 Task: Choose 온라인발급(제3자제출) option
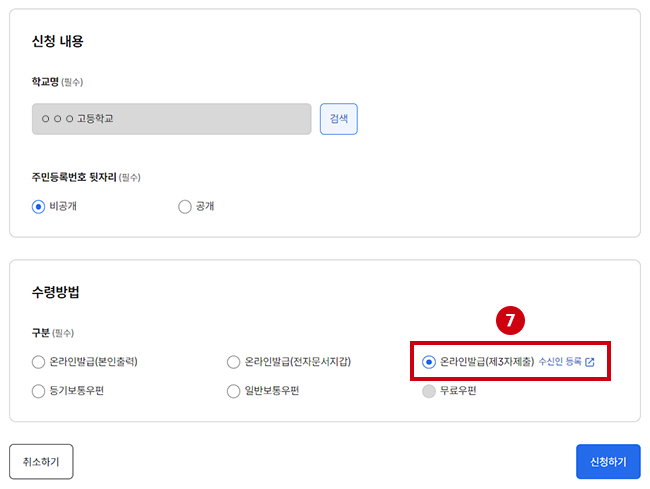coord(429,362)
